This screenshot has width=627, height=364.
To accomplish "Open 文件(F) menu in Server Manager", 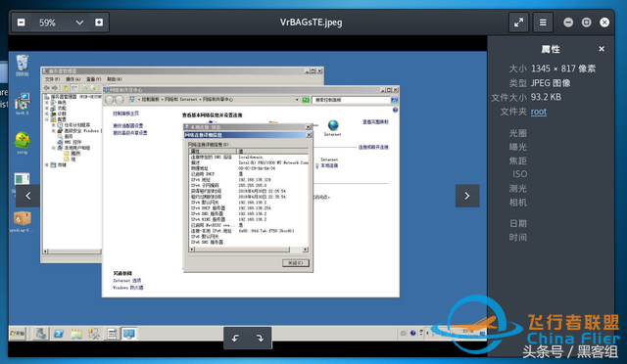I will [52, 79].
